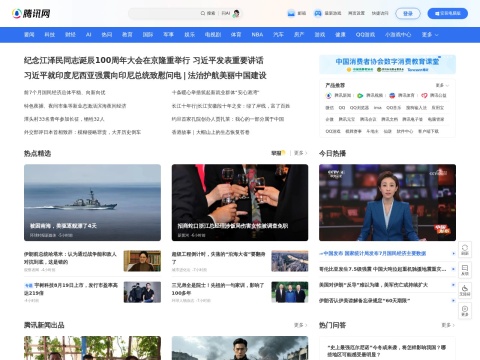480x360 pixels.
Task: Click the 腾讯体育 product icon
Action: coord(392,95)
